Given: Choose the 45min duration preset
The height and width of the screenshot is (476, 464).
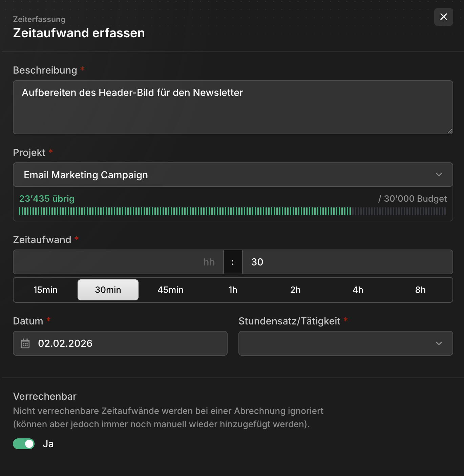Looking at the screenshot, I should click(170, 290).
